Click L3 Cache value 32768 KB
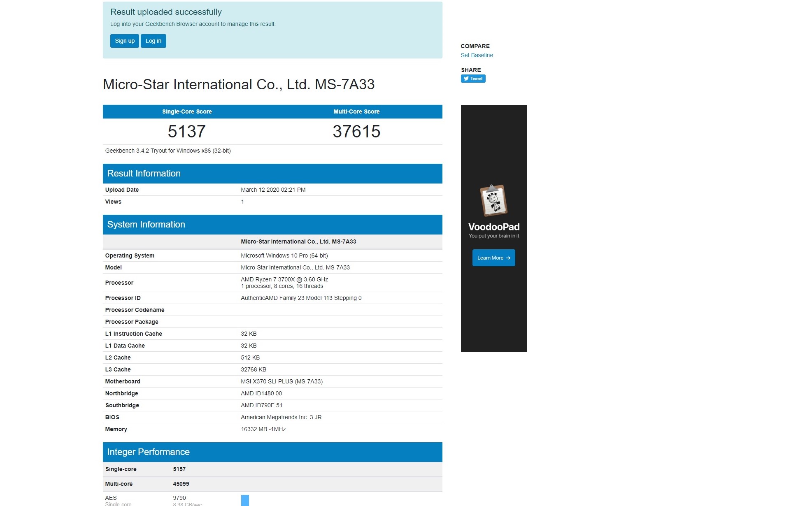Screen dimensions: 812x506 tap(254, 369)
